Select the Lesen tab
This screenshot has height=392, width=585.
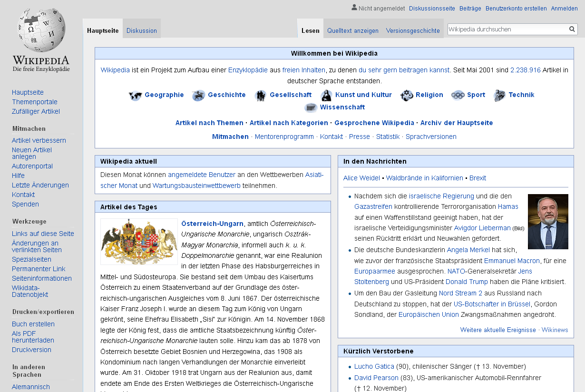[x=311, y=30]
